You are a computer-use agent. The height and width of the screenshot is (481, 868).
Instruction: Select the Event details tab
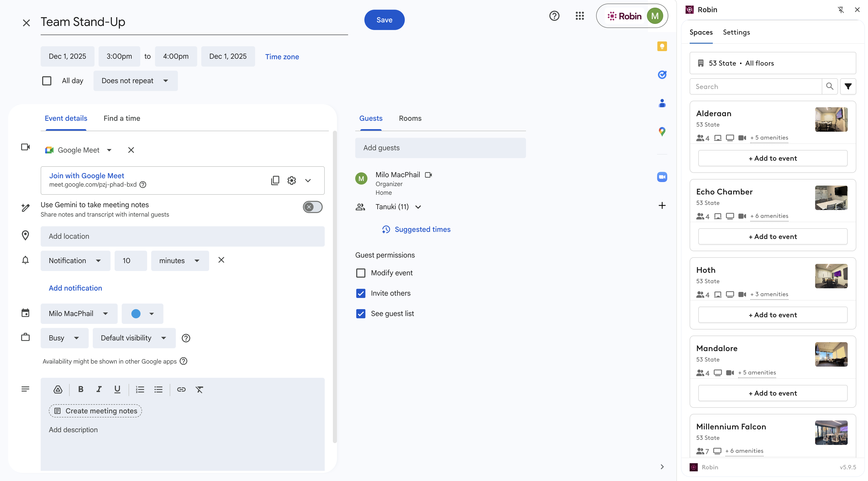pyautogui.click(x=66, y=118)
